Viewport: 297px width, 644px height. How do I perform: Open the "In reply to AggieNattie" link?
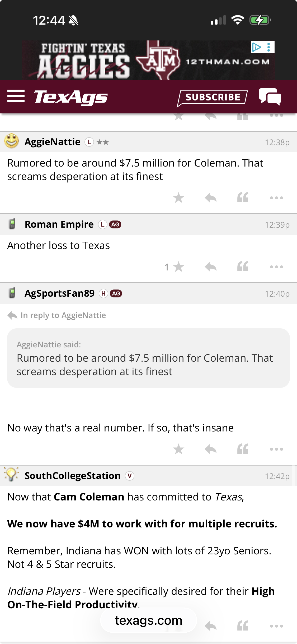63,315
